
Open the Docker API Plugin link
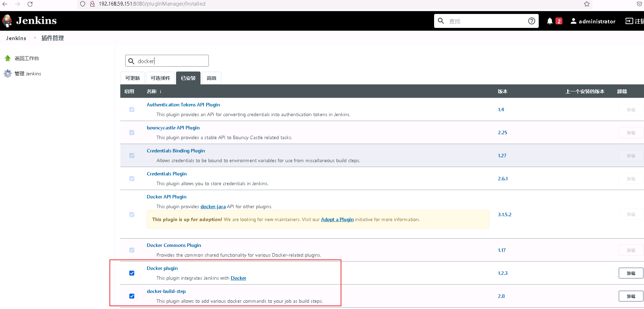tap(167, 197)
